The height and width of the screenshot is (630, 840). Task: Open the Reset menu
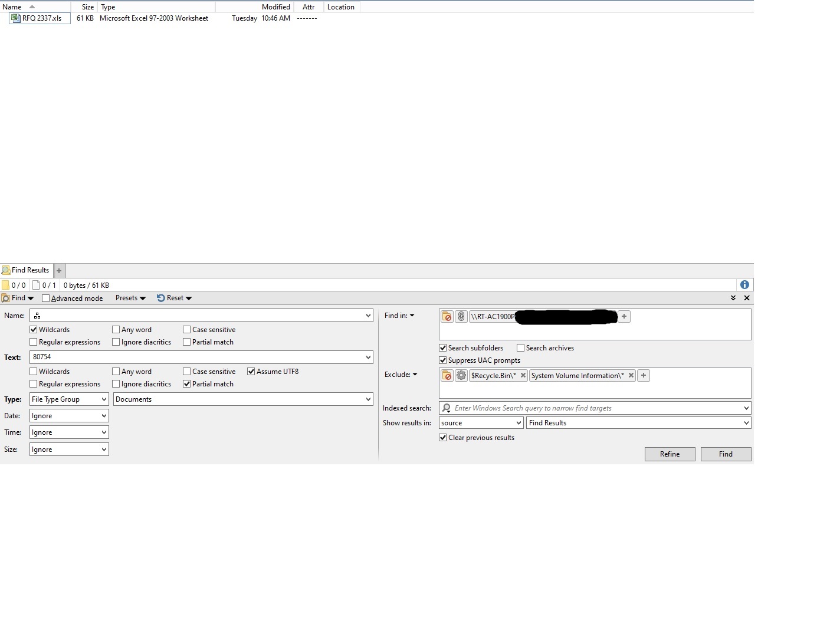point(175,298)
